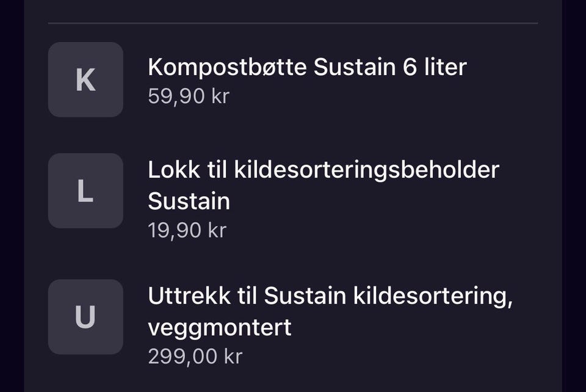The image size is (586, 392).
Task: Click Sustain on the Lokk item's second line
Action: tap(189, 201)
